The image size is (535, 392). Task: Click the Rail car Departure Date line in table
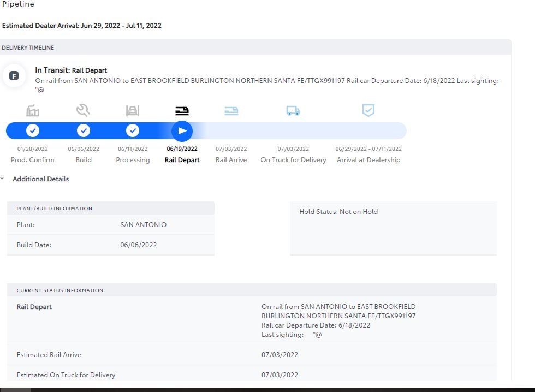316,325
